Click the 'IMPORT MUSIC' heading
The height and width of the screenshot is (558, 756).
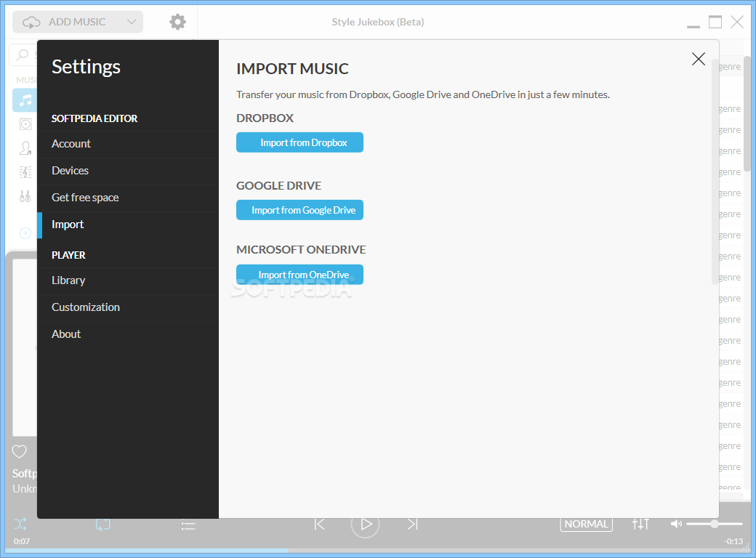pos(292,69)
